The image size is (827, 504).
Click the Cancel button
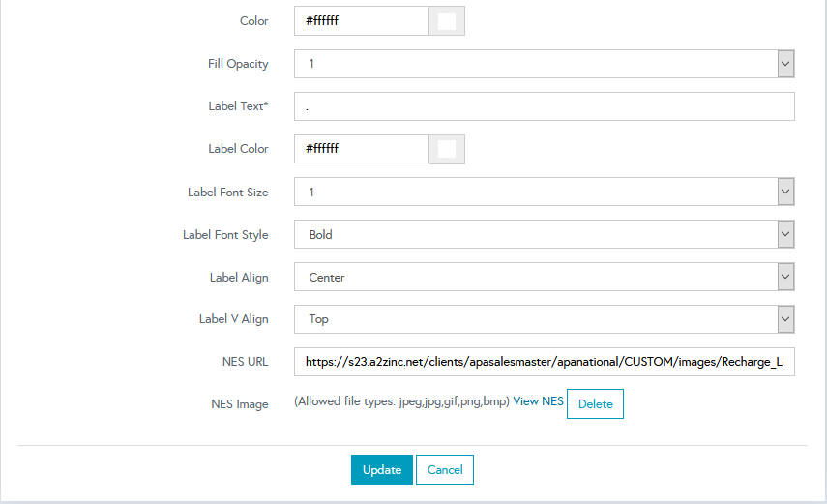445,470
